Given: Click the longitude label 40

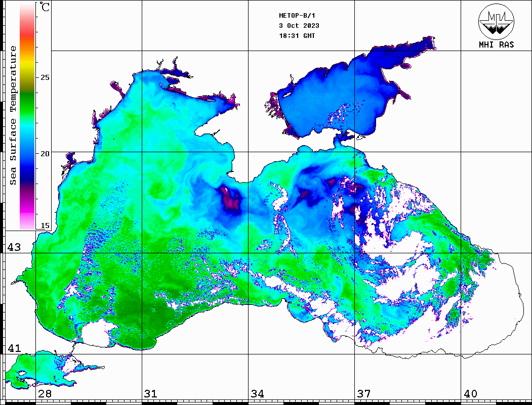Looking at the screenshot, I should coord(470,394).
